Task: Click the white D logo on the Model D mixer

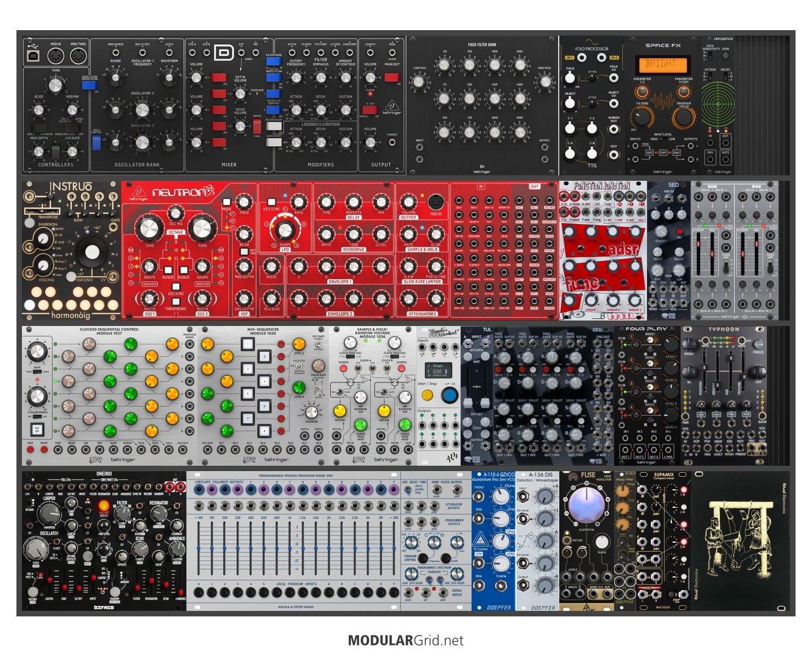Action: click(224, 53)
